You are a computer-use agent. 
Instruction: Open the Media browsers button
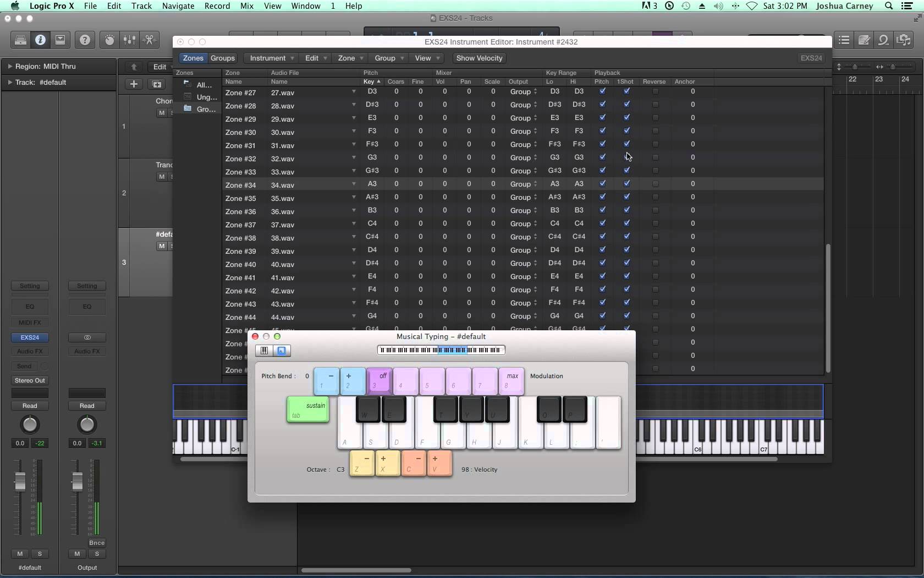pyautogui.click(x=904, y=40)
